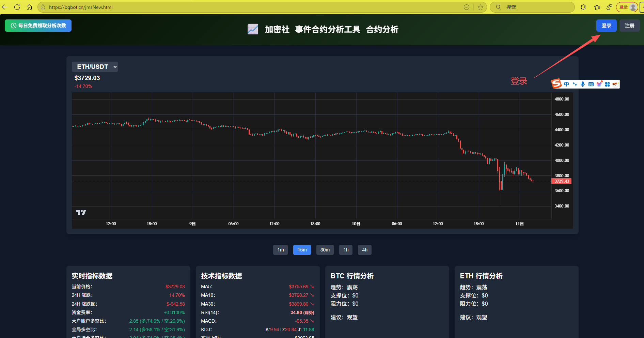
Task: Go to browser home page icon
Action: (29, 7)
